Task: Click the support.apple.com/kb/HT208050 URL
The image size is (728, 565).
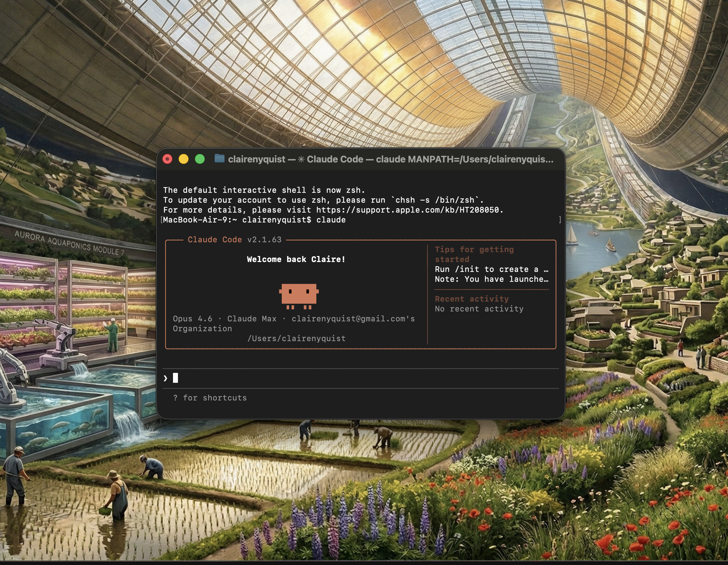Action: [407, 210]
